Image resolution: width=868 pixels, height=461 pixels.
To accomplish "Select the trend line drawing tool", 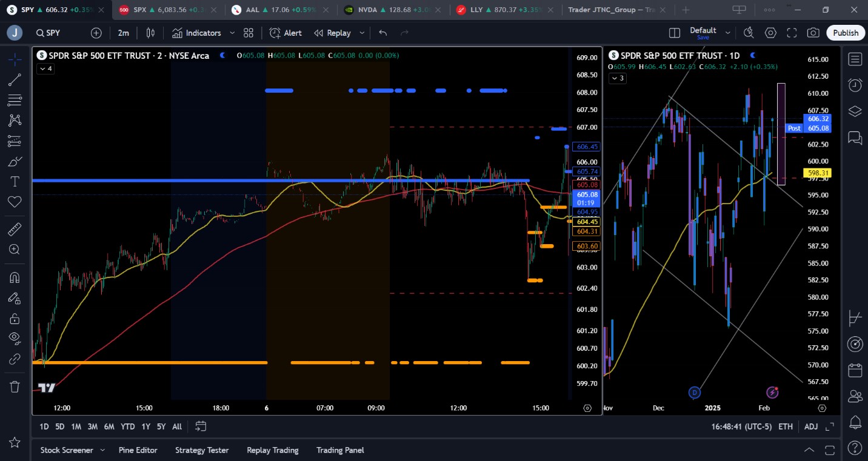I will 15,80.
